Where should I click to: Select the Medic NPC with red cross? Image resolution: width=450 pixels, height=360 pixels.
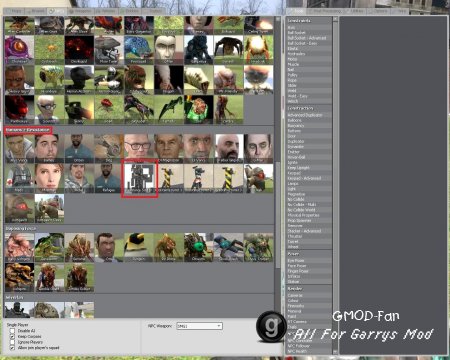click(x=20, y=178)
